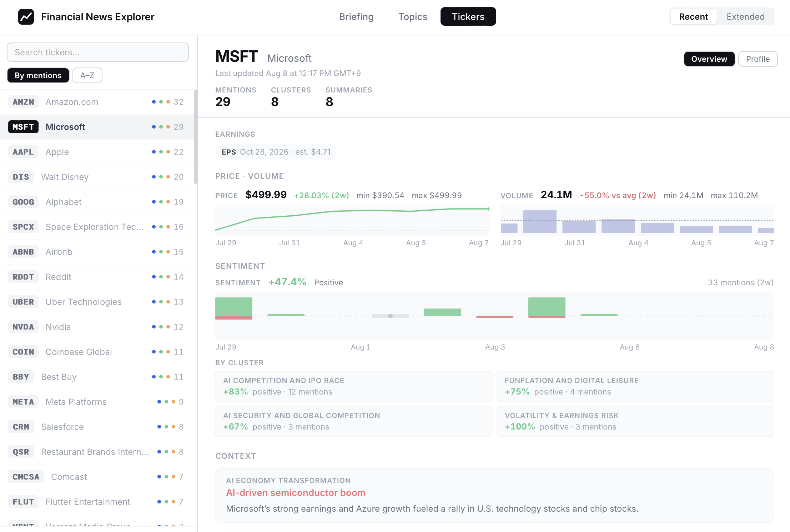Click the SUMMARIES 8 stat
This screenshot has height=532, width=790.
tap(349, 97)
